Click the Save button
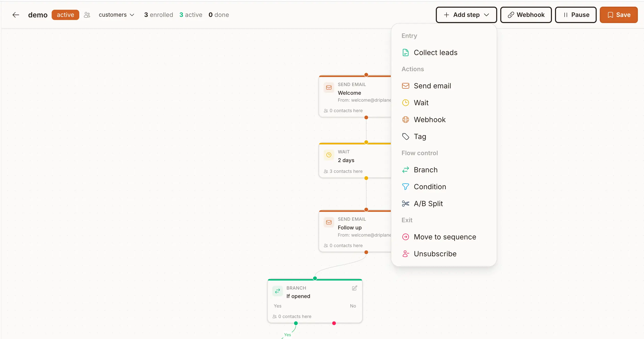The width and height of the screenshot is (644, 339). (x=618, y=15)
